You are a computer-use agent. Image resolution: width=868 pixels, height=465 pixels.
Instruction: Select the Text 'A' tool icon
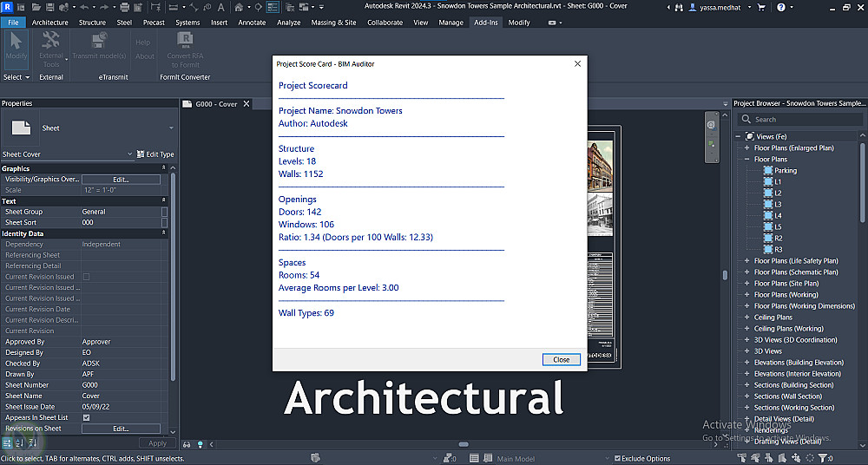(x=220, y=7)
